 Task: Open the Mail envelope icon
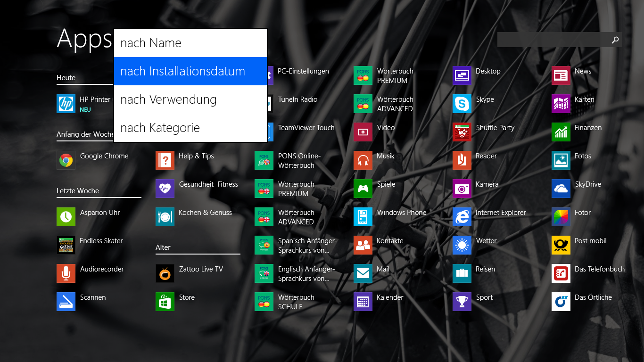tap(363, 273)
